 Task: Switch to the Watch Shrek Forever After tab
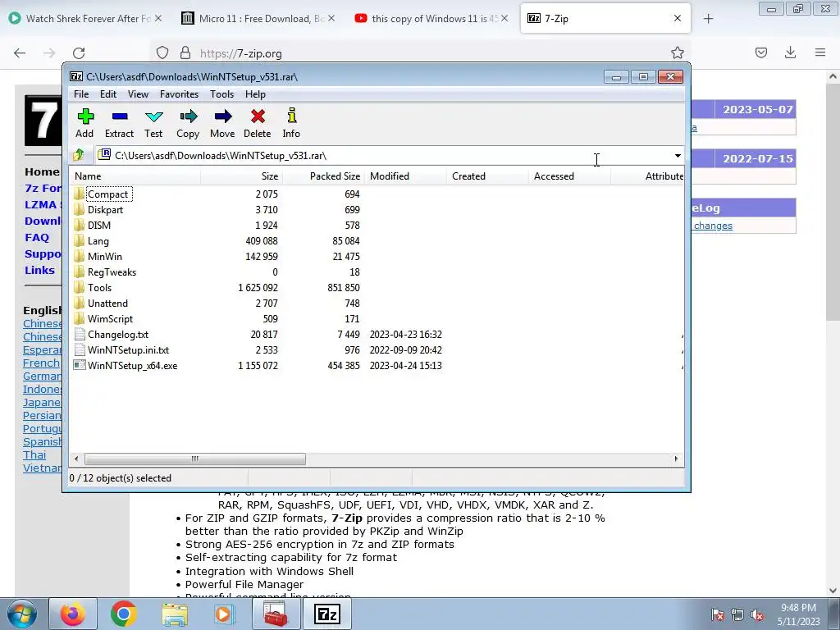click(85, 19)
